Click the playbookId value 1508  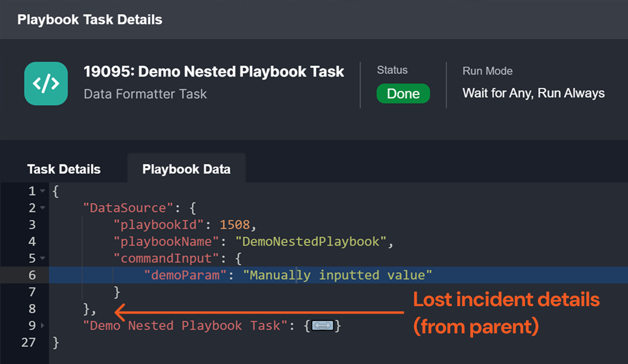[x=235, y=225]
